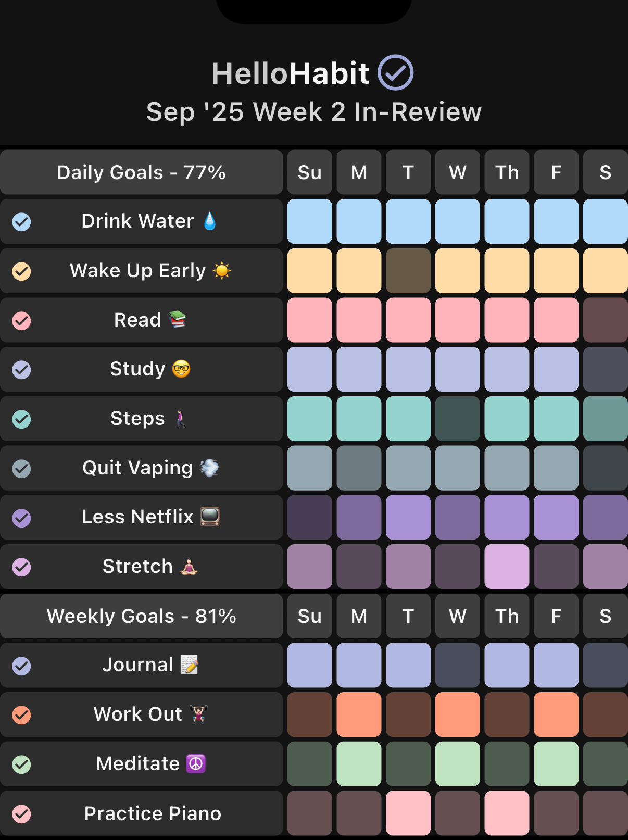
Task: Click the nerd face emoji beside Study
Action: coord(181,369)
